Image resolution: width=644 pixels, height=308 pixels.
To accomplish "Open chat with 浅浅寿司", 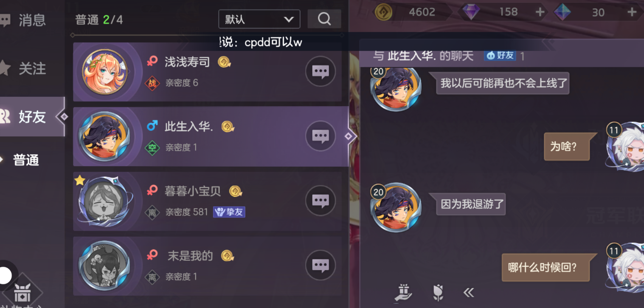I will 320,71.
